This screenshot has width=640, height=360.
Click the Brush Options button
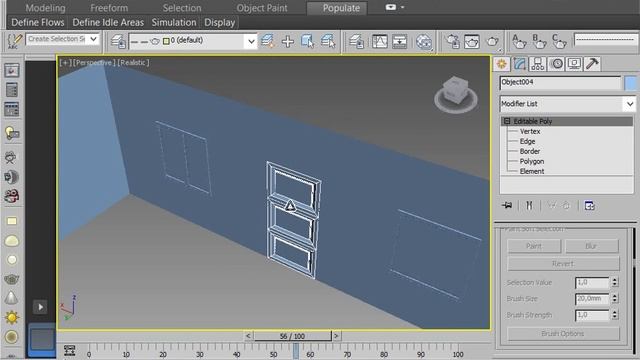click(x=563, y=333)
